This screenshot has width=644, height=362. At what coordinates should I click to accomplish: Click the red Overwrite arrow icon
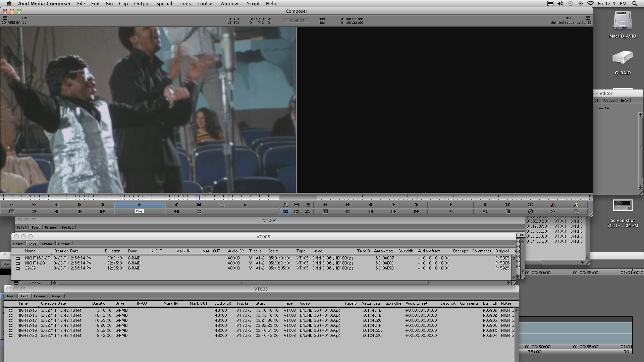click(308, 205)
